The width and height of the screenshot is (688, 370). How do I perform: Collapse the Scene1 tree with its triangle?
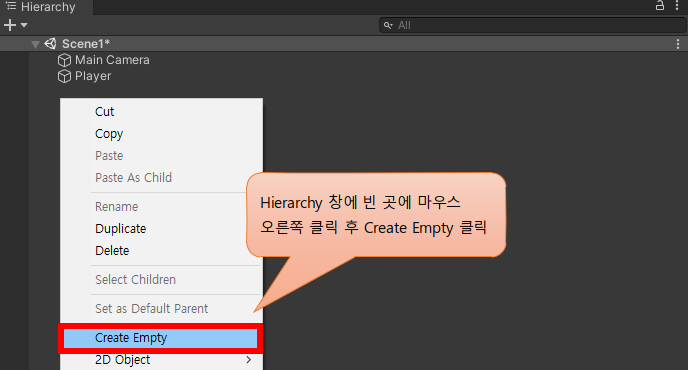pos(36,44)
